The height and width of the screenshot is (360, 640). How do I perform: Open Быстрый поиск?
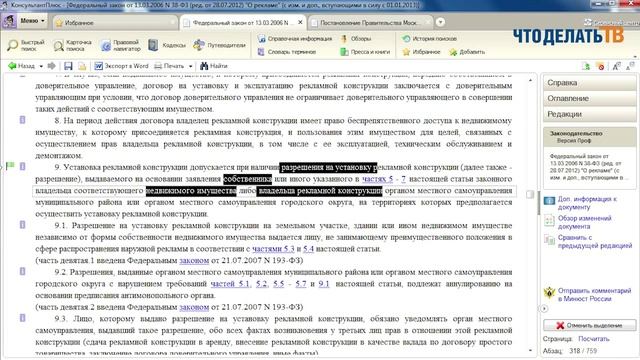[x=26, y=45]
